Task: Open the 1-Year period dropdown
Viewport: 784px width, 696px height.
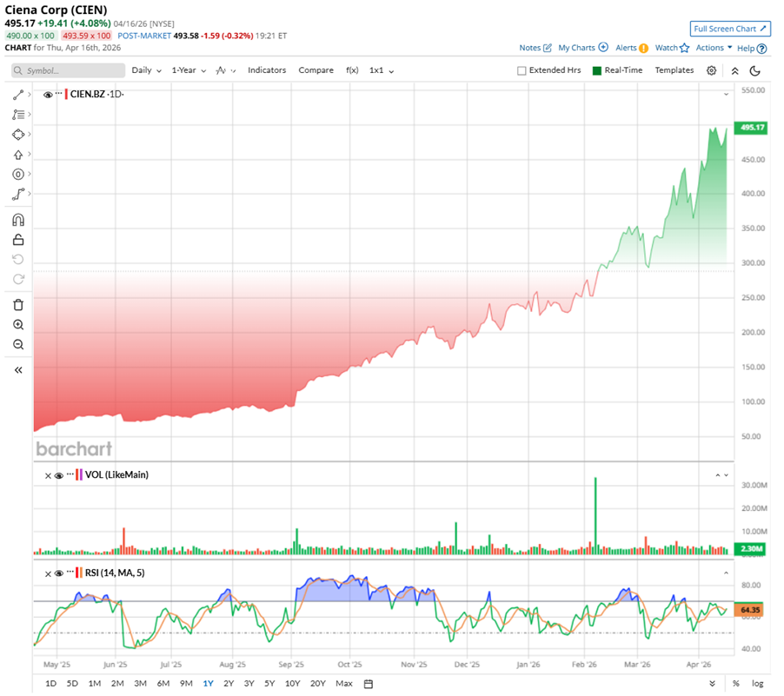Action: coord(189,70)
